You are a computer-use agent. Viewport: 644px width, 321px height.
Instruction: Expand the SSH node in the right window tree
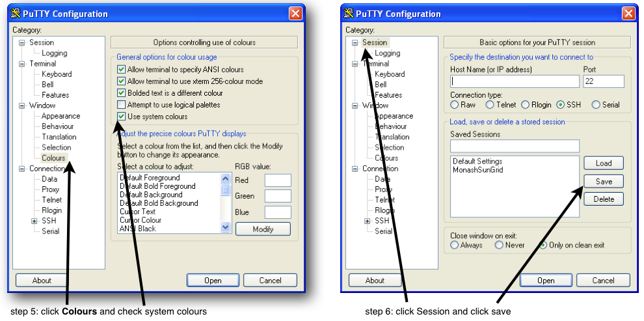pyautogui.click(x=368, y=221)
